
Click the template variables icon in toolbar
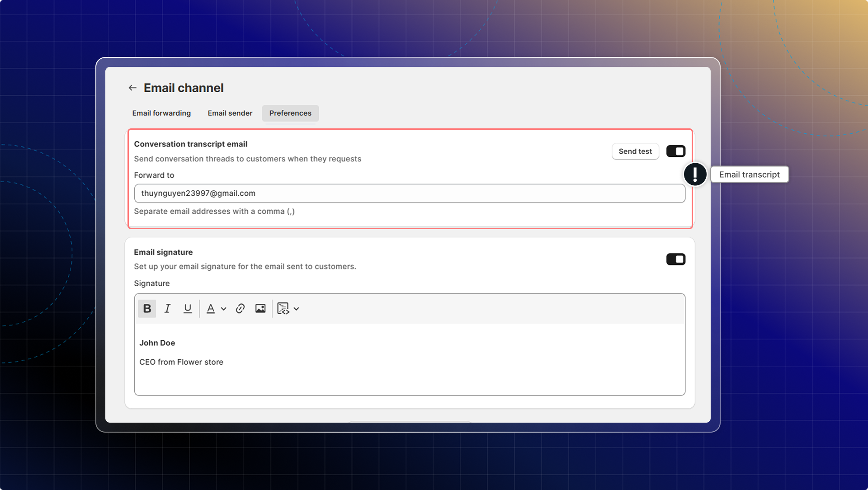point(283,309)
